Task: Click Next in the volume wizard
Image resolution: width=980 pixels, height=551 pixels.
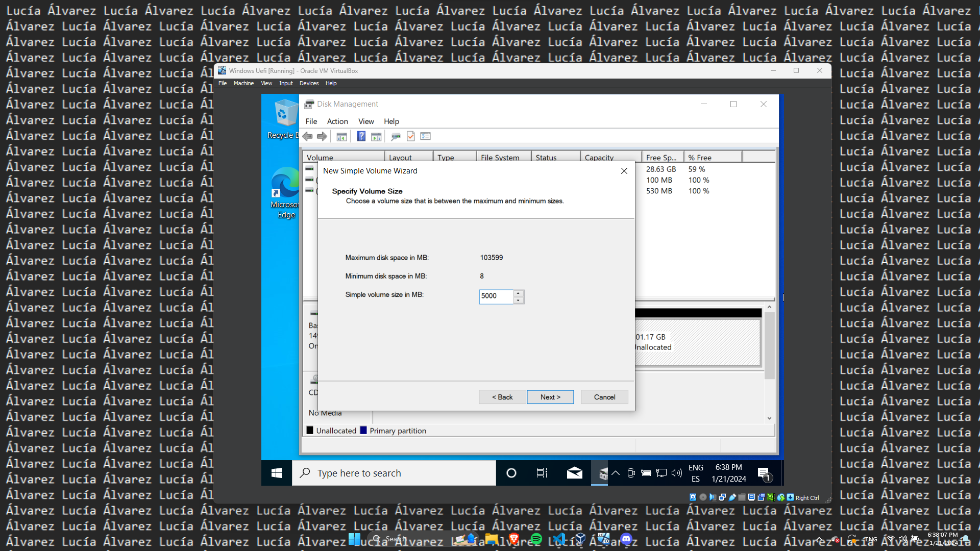Action: click(x=550, y=397)
